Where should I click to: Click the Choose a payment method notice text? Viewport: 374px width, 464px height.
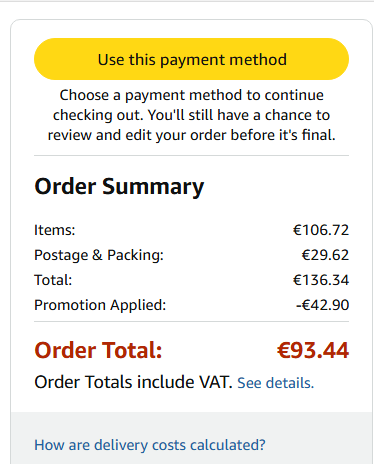click(x=191, y=115)
